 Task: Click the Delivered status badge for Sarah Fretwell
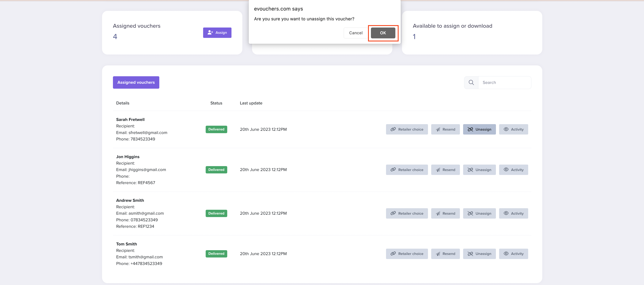(216, 129)
